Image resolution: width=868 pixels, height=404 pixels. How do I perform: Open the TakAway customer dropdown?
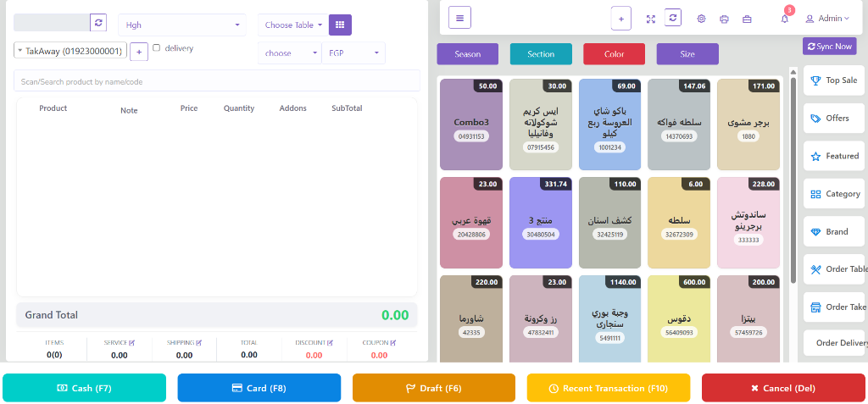click(x=70, y=51)
